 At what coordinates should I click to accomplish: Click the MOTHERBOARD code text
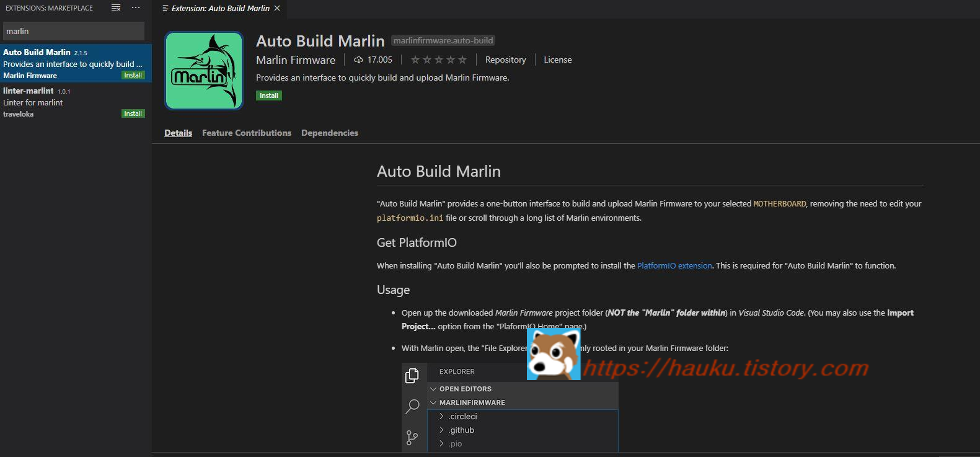point(780,203)
